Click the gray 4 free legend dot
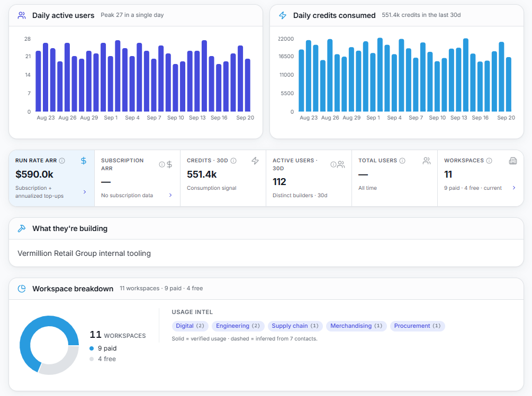Screen dimensions: 532x396 [x=92, y=359]
